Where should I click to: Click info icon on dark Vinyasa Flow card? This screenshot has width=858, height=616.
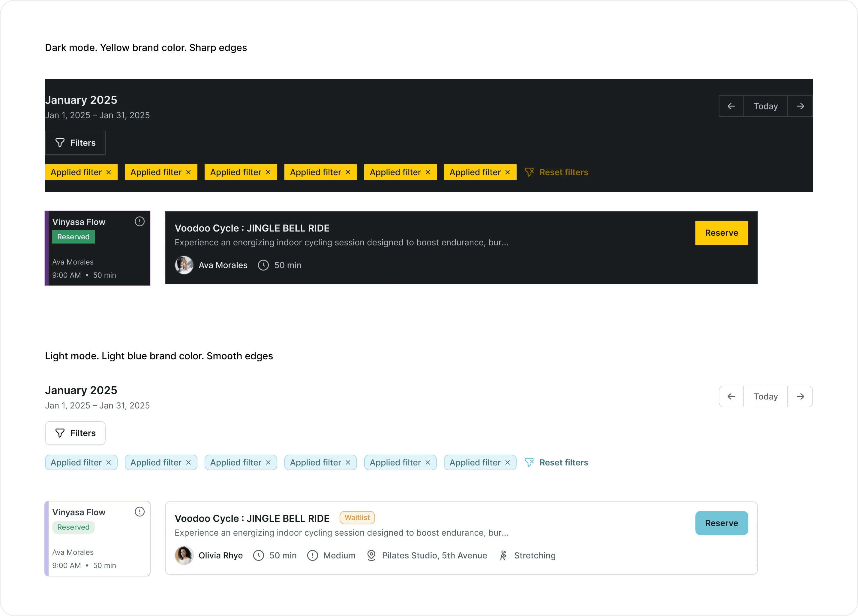pyautogui.click(x=139, y=222)
